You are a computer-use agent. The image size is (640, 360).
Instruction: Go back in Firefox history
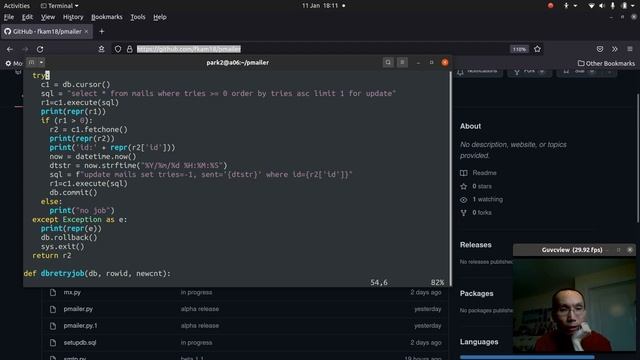[x=10, y=49]
